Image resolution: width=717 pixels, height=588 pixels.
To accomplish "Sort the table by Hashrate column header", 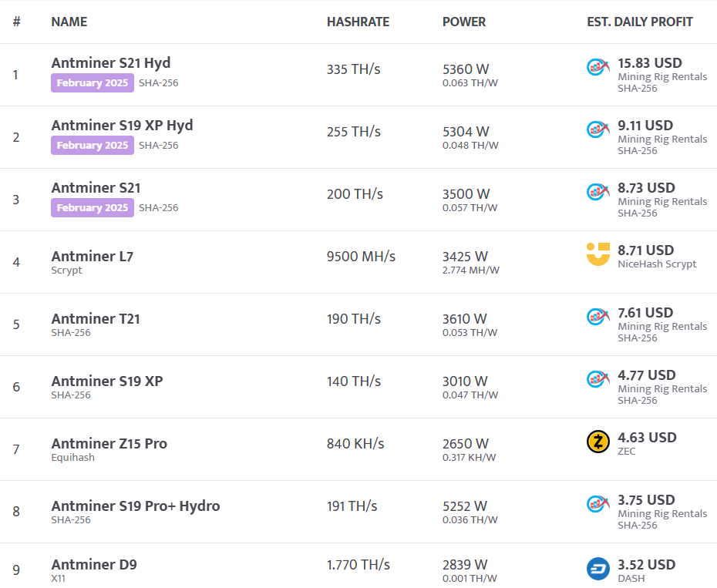I will (358, 22).
